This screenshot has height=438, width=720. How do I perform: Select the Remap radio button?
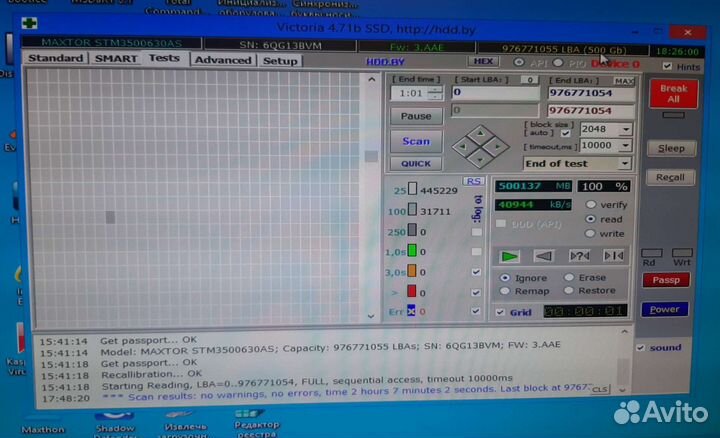505,291
